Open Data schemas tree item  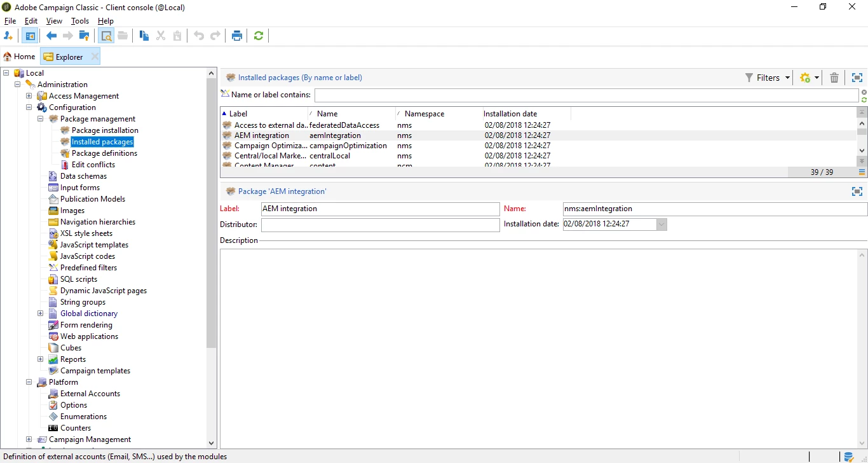click(83, 176)
